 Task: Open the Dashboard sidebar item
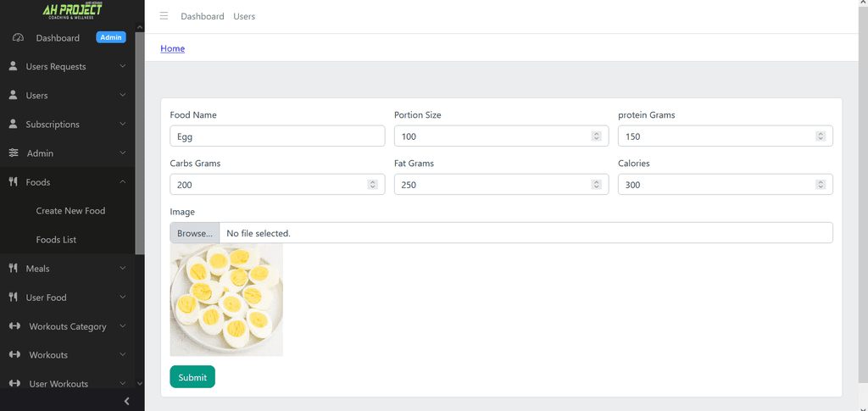click(68, 38)
